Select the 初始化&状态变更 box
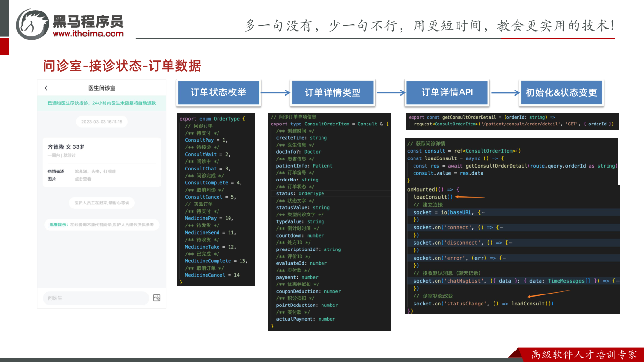 (562, 93)
